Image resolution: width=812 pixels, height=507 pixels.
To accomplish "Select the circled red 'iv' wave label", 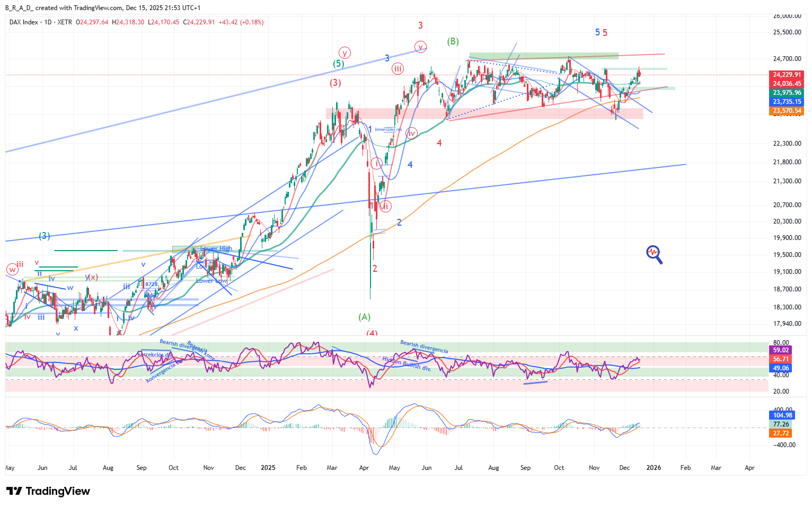I will coord(411,134).
